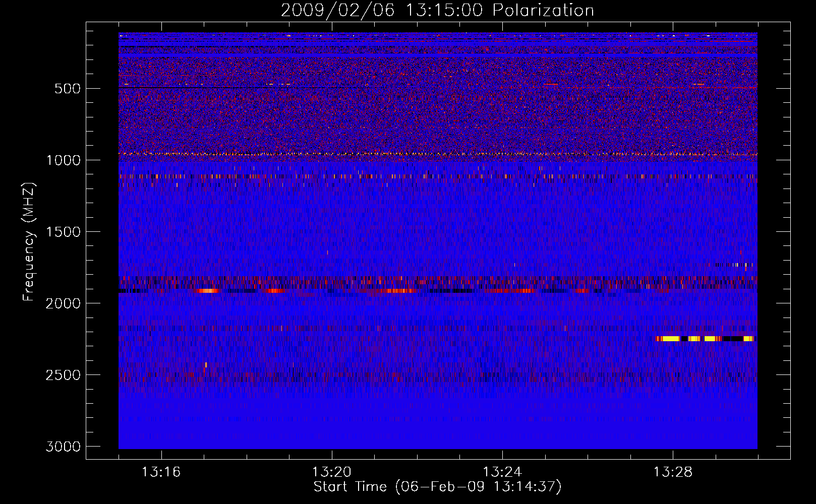Click the bright yellow burst near 2250 MHz
Image resolution: width=816 pixels, height=504 pixels.
pyautogui.click(x=705, y=339)
